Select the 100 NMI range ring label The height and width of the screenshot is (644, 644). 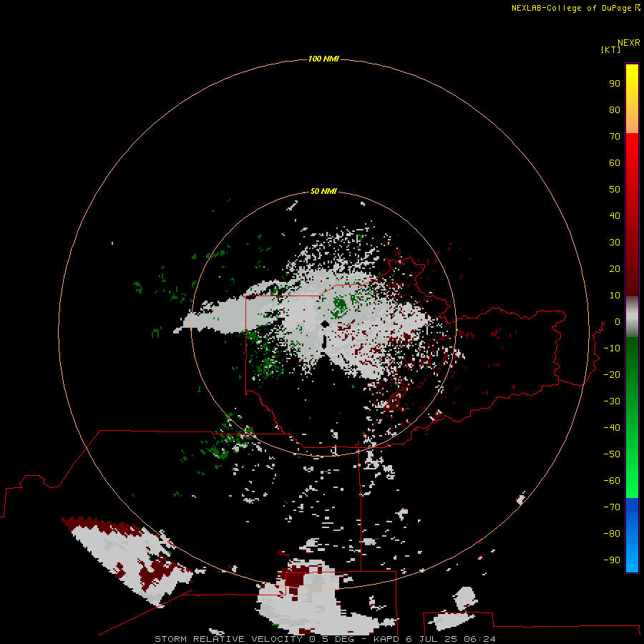pyautogui.click(x=323, y=59)
